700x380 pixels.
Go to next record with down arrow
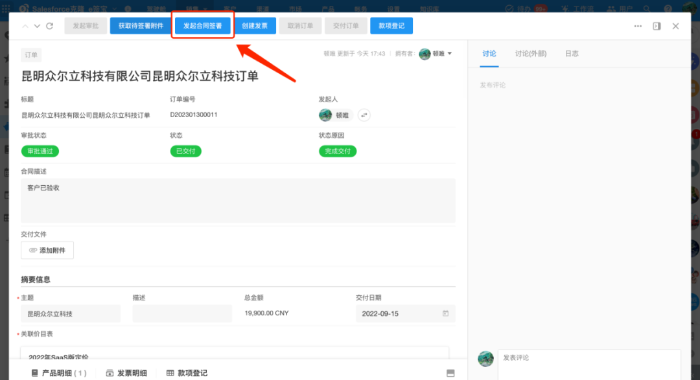[x=37, y=26]
